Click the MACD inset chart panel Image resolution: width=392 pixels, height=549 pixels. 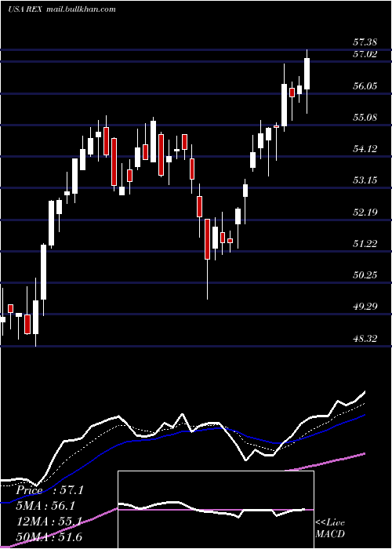click(216, 510)
